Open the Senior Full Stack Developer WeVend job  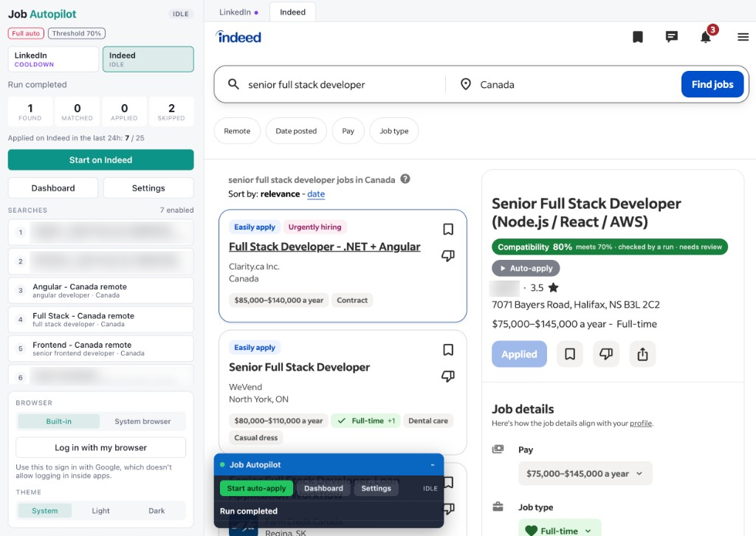tap(300, 367)
